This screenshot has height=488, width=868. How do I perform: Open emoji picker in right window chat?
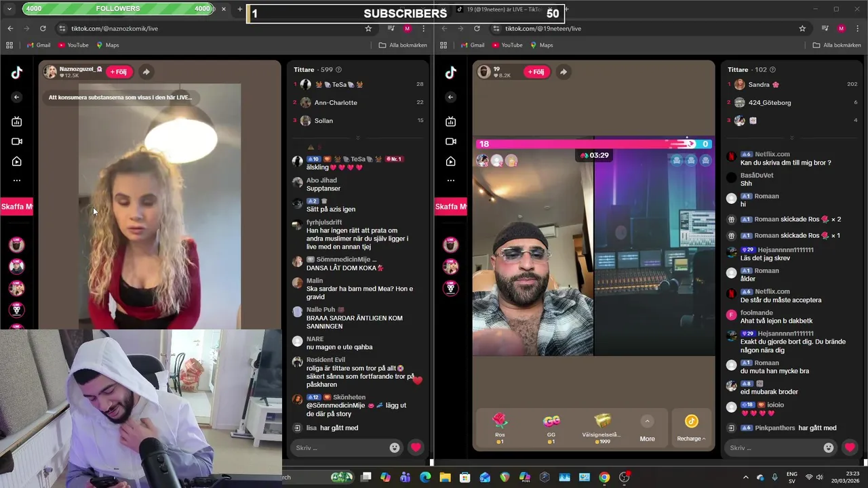coord(829,447)
